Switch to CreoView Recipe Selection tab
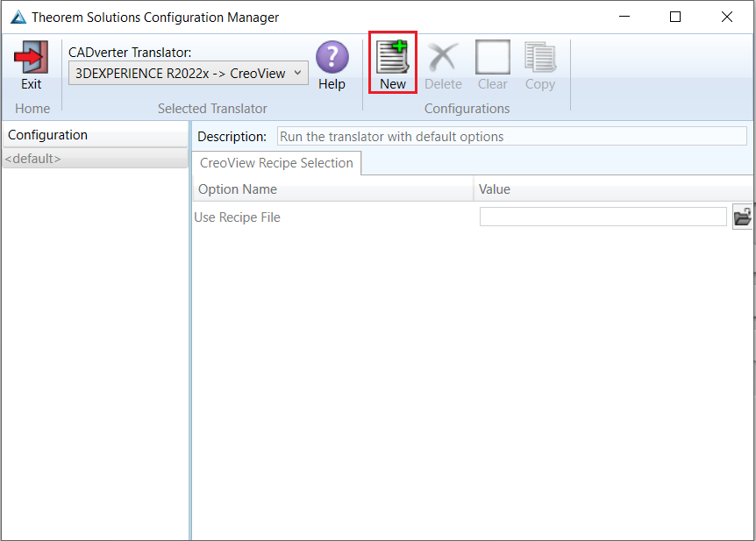Screen dimensions: 756x541 click(276, 163)
